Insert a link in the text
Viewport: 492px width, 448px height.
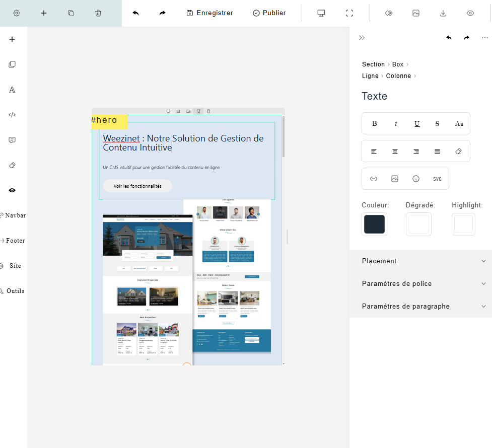[373, 179]
